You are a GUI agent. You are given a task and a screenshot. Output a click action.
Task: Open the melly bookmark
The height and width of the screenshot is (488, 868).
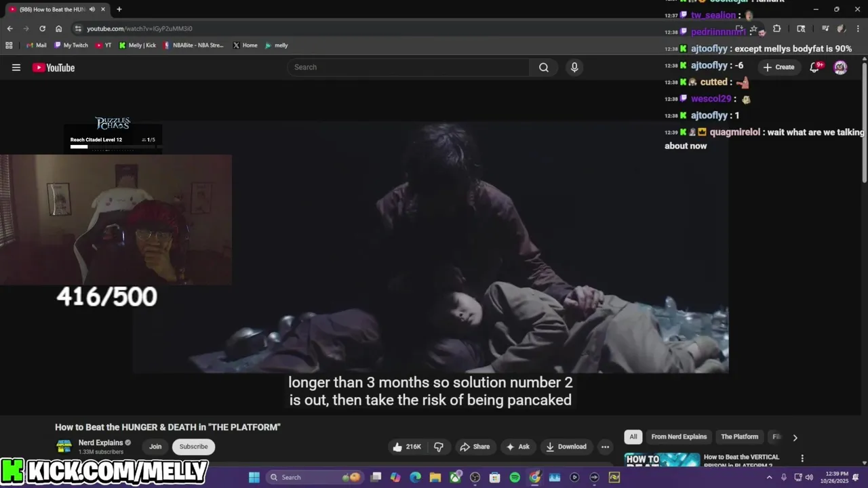(277, 45)
